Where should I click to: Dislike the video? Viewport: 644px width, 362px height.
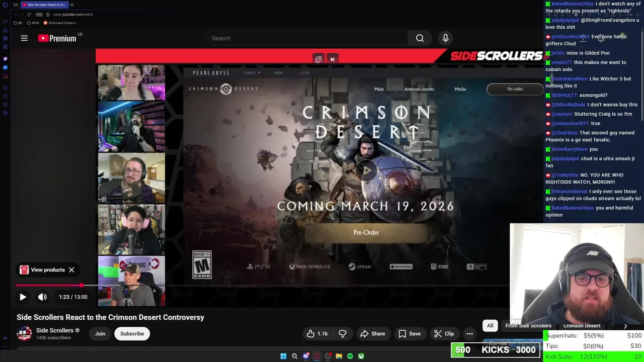(x=343, y=334)
